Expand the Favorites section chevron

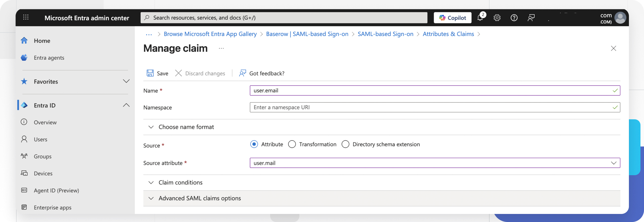point(126,81)
